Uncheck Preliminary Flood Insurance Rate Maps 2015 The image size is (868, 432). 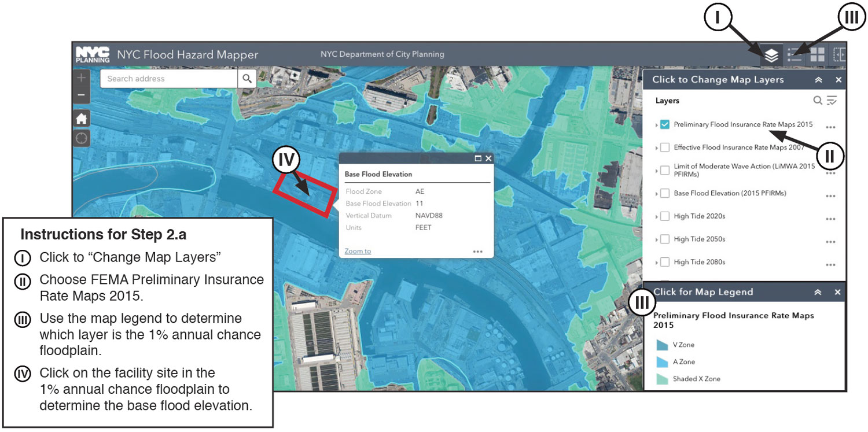(x=665, y=125)
